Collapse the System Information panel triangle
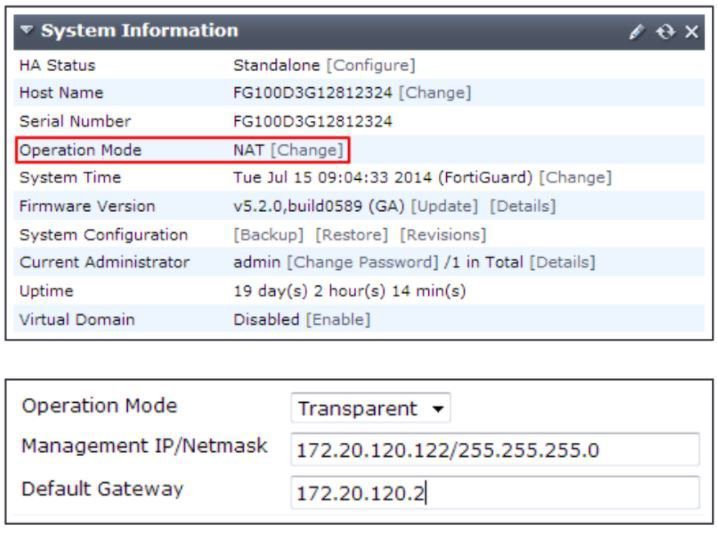The height and width of the screenshot is (533, 717). [x=27, y=31]
